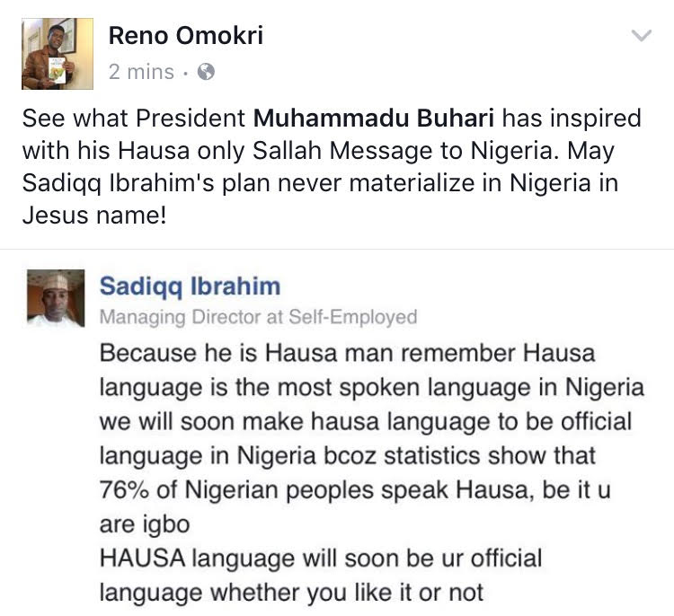Click the Sadiqq Ibrahim name link
This screenshot has height=616, width=674.
pyautogui.click(x=190, y=286)
